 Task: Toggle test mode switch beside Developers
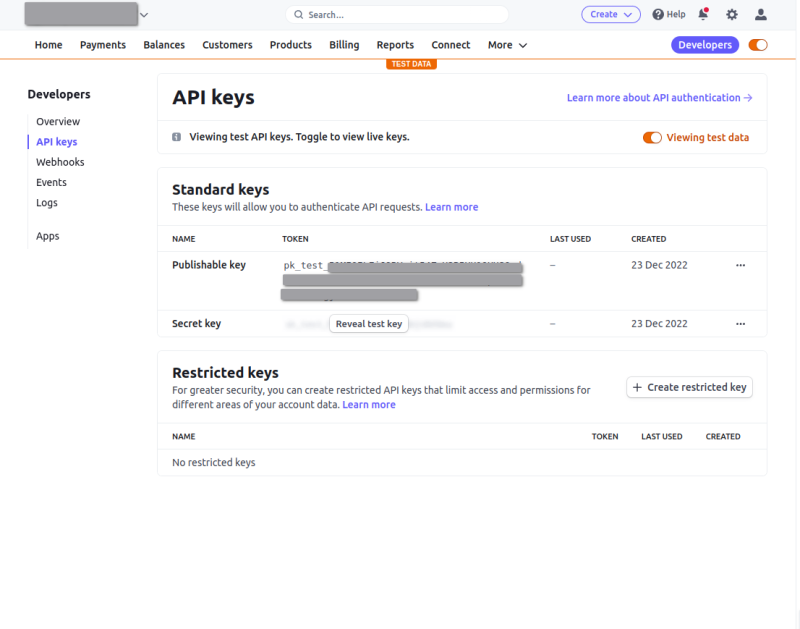(x=758, y=45)
